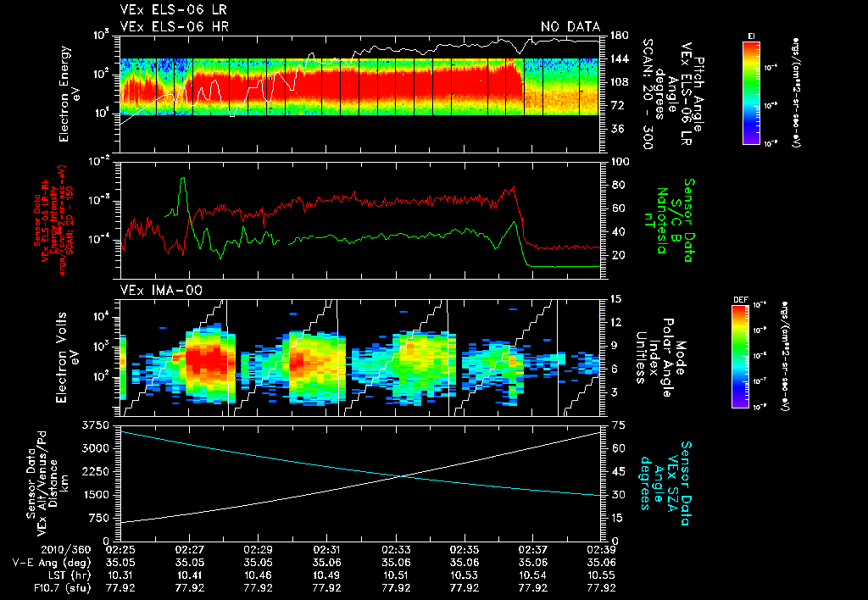Click the LST value 10.53

tap(464, 575)
